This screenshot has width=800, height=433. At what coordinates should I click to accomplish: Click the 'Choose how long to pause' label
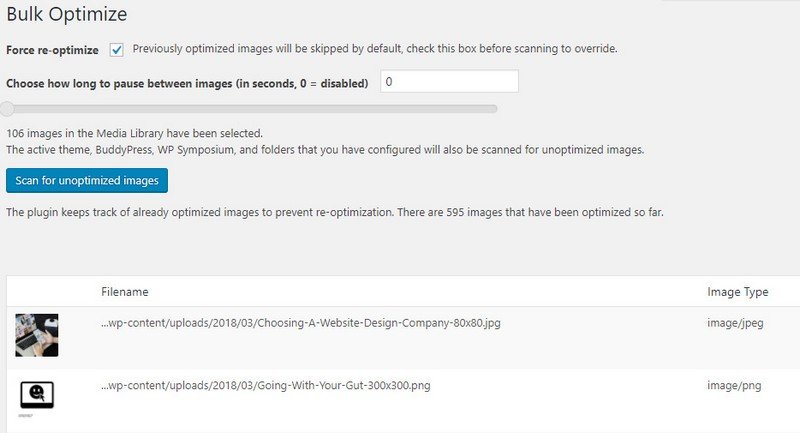[x=187, y=83]
